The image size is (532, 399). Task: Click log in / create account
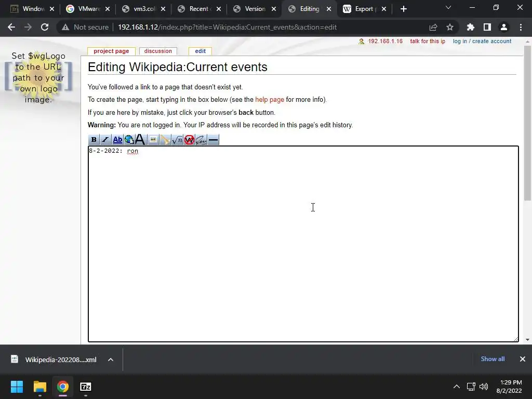(482, 41)
